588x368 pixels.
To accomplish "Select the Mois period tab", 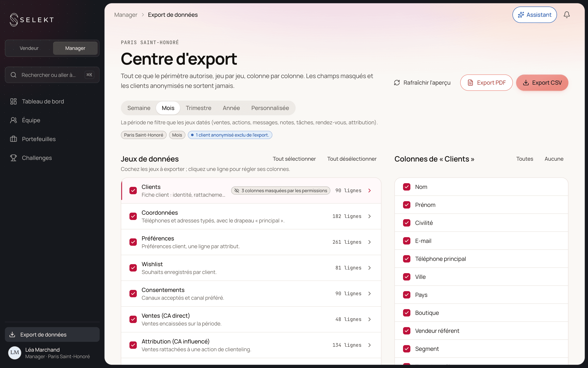I will (x=168, y=108).
